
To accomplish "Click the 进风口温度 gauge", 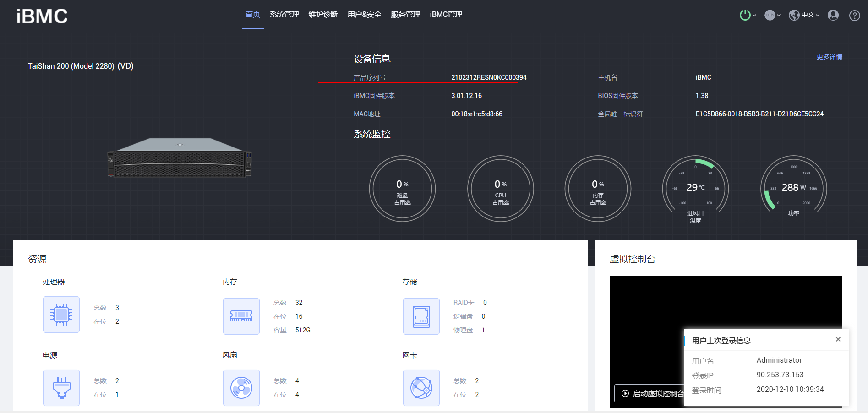I will 696,190.
